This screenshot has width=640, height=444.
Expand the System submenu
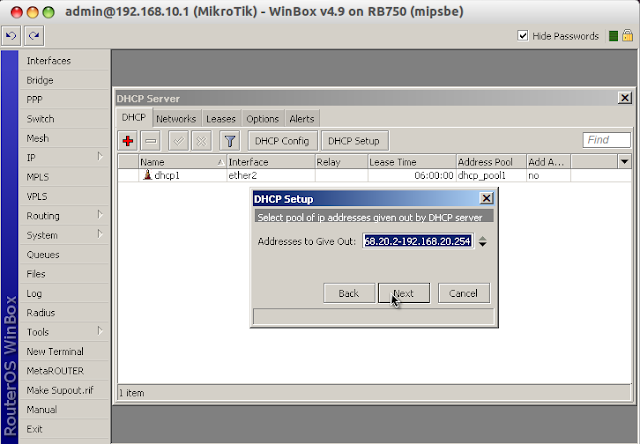[64, 235]
